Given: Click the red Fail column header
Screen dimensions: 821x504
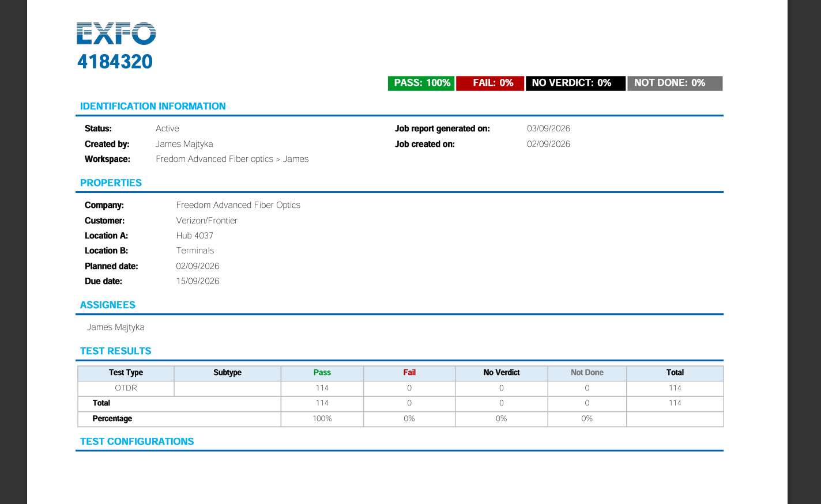Looking at the screenshot, I should pos(409,373).
